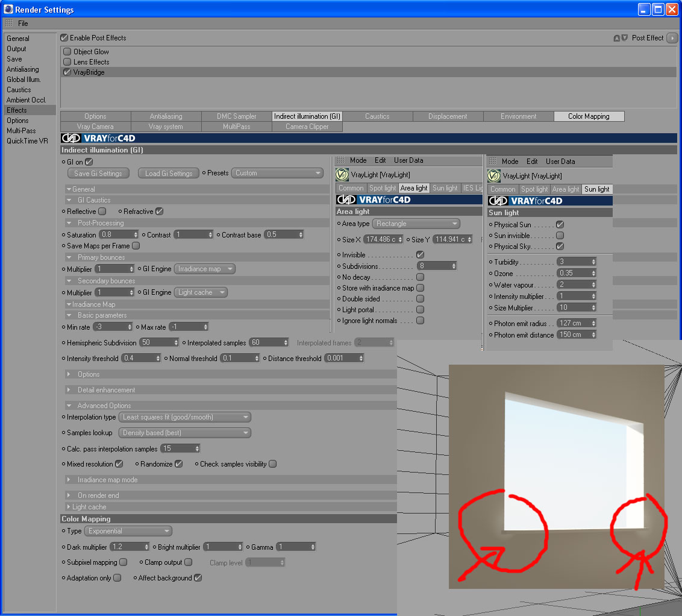This screenshot has width=682, height=616.
Task: Toggle the GI on checkbox
Action: (x=89, y=162)
